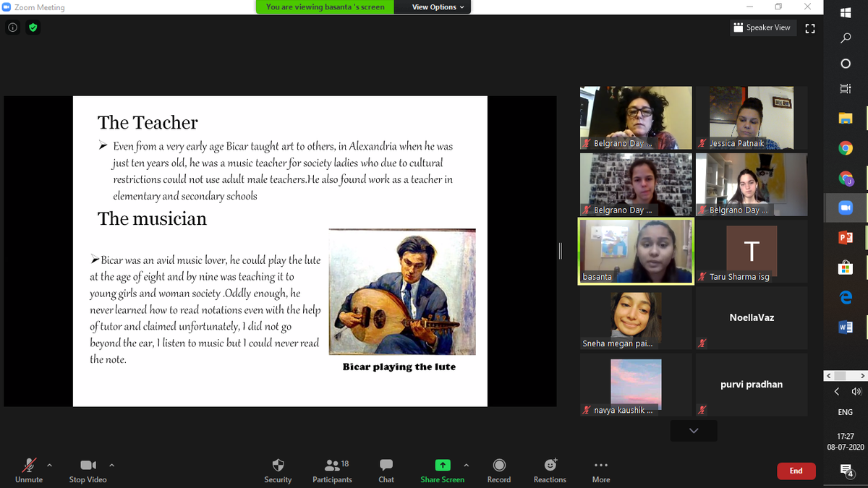The image size is (868, 488).
Task: Open Microsoft Edge from taskbar
Action: [846, 297]
